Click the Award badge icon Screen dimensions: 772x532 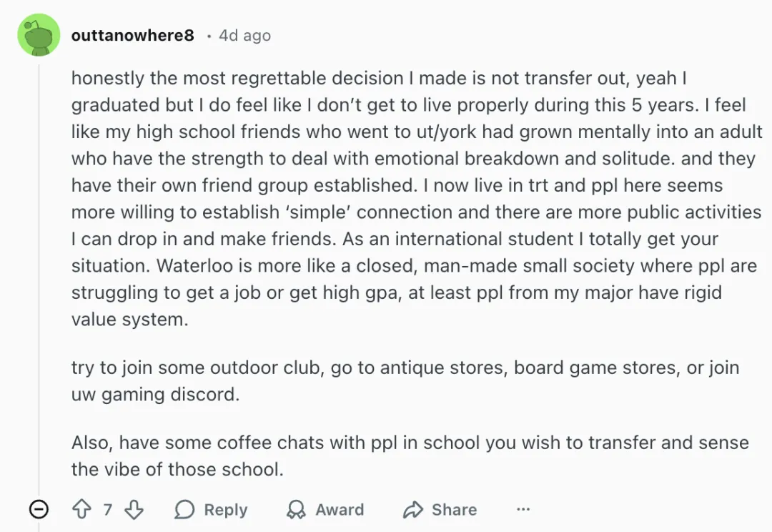point(296,509)
